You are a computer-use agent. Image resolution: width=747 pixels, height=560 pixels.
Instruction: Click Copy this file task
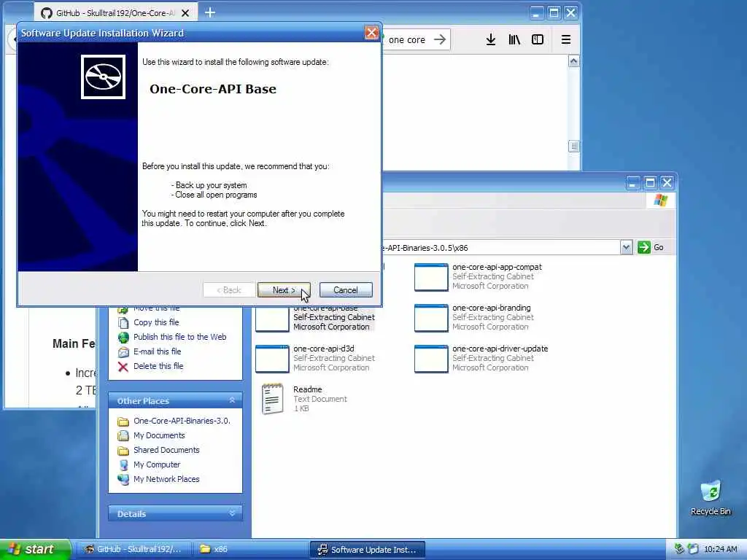[156, 322]
